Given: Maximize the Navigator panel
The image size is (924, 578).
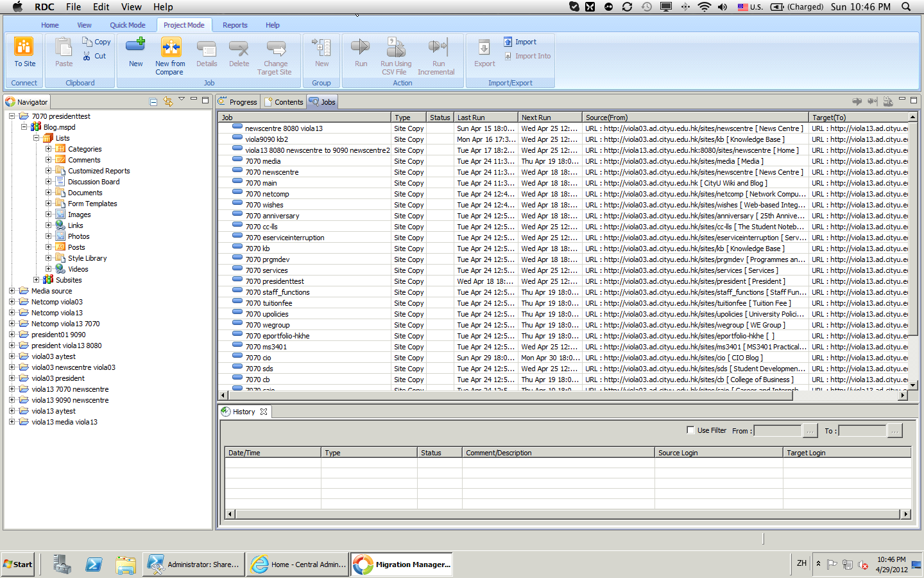Looking at the screenshot, I should pyautogui.click(x=205, y=100).
